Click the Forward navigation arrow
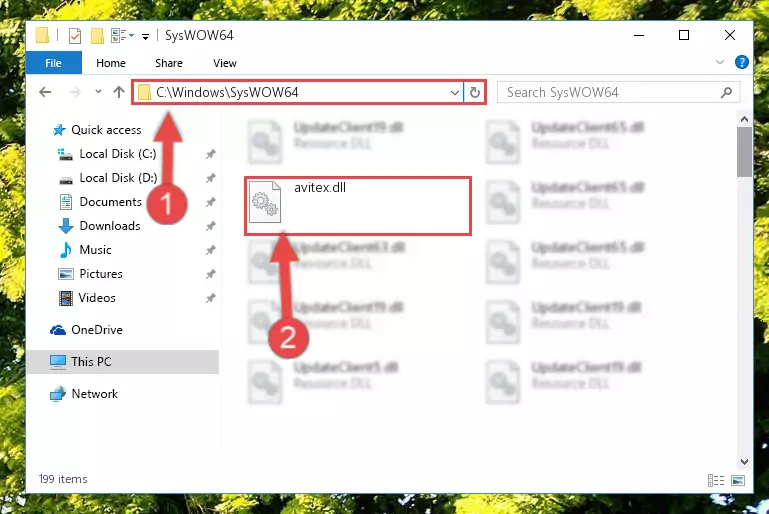The image size is (769, 514). point(75,92)
